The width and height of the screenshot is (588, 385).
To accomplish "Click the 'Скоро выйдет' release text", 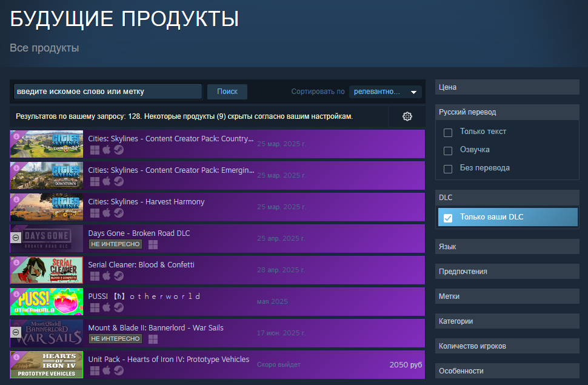I will (x=279, y=364).
